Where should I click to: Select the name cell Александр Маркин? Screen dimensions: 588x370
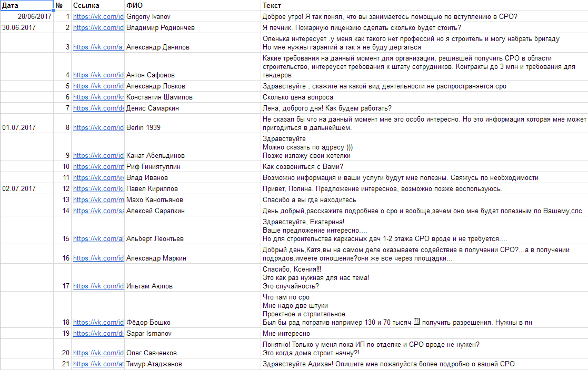pyautogui.click(x=193, y=254)
